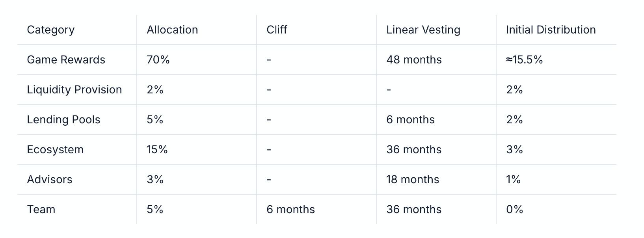Click the 48 months vesting cell
This screenshot has height=238, width=644.
pos(414,60)
